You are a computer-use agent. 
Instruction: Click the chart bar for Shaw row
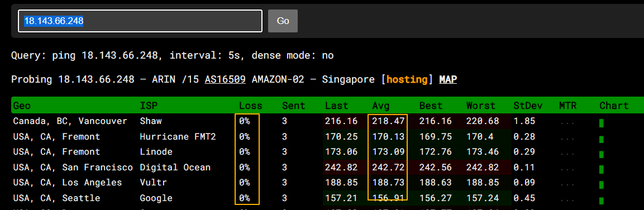pyautogui.click(x=602, y=123)
